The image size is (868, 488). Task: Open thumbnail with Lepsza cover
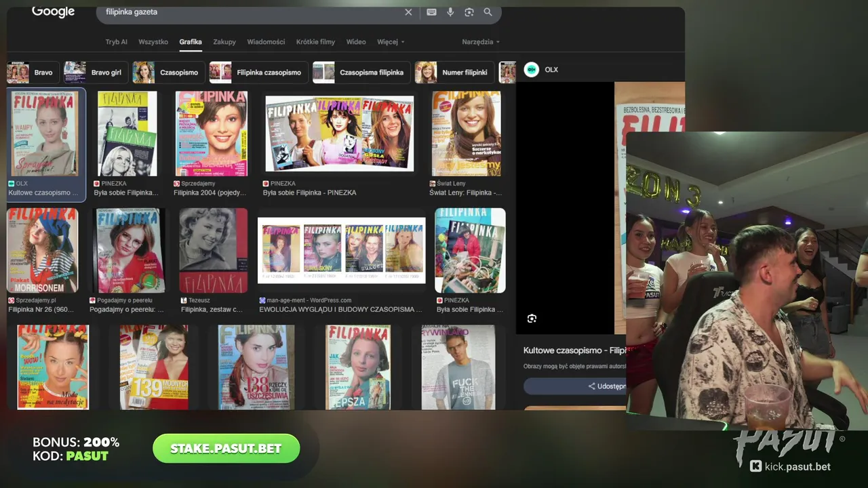(358, 367)
